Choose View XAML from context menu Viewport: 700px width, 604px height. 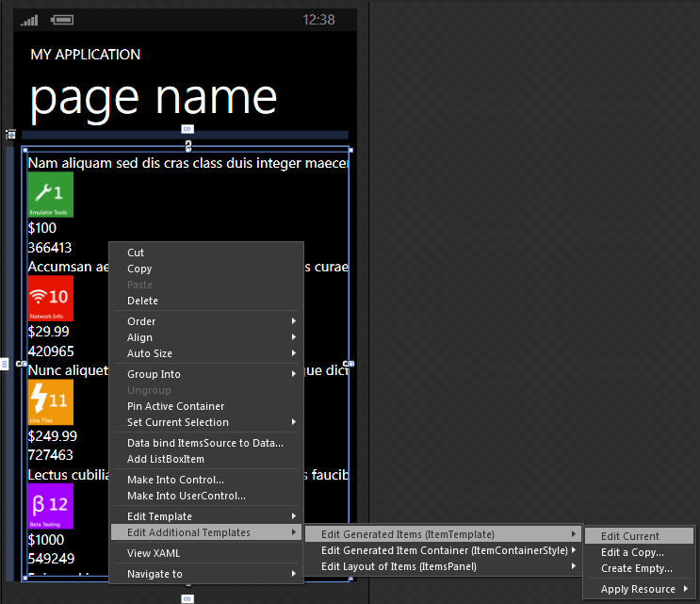pos(153,553)
